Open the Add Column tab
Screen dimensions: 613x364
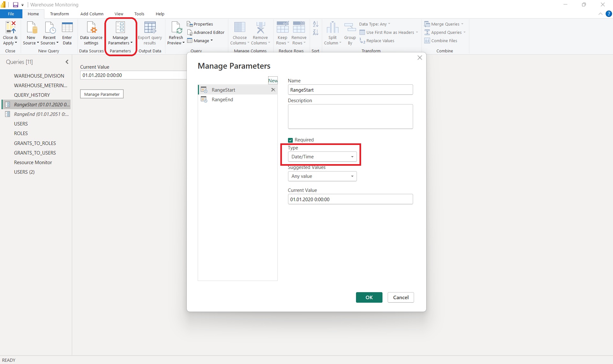point(92,14)
